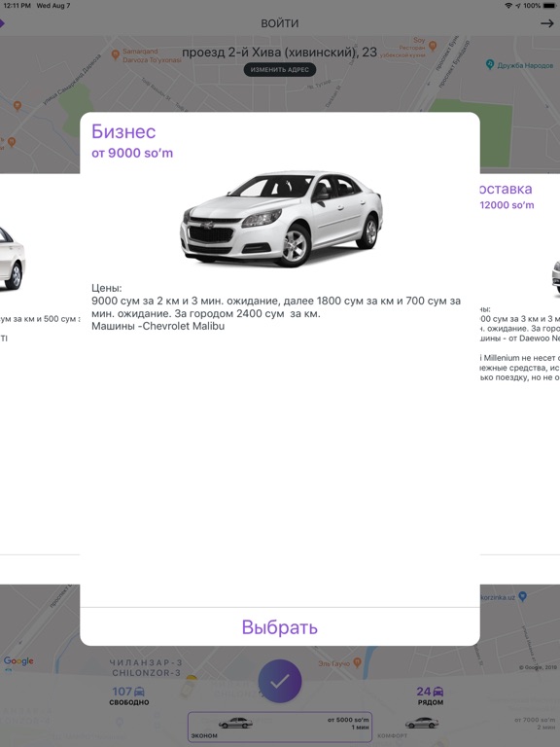The image size is (560, 747).
Task: Tap the Машины -Chevrolet Malibu line
Action: (158, 327)
